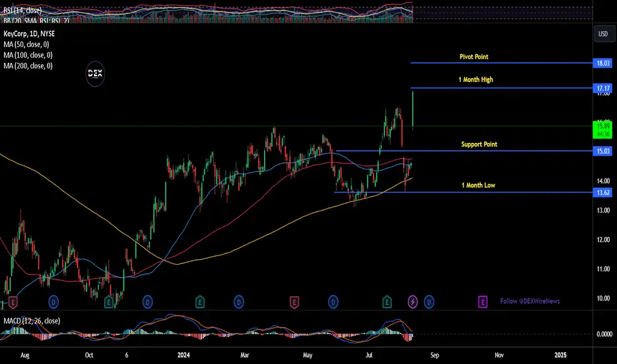Open the USD currency selector

coord(603,34)
